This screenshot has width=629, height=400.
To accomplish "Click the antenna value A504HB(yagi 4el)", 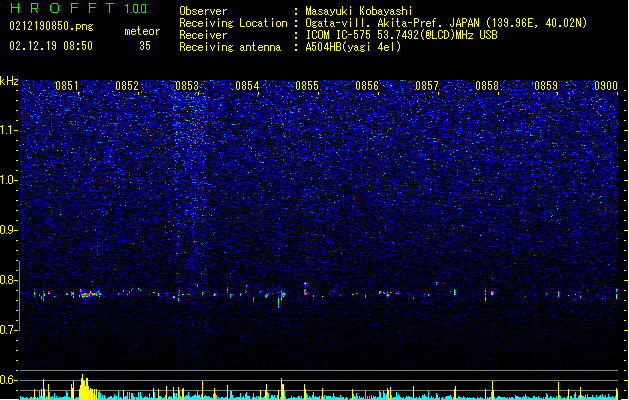I will point(353,47).
